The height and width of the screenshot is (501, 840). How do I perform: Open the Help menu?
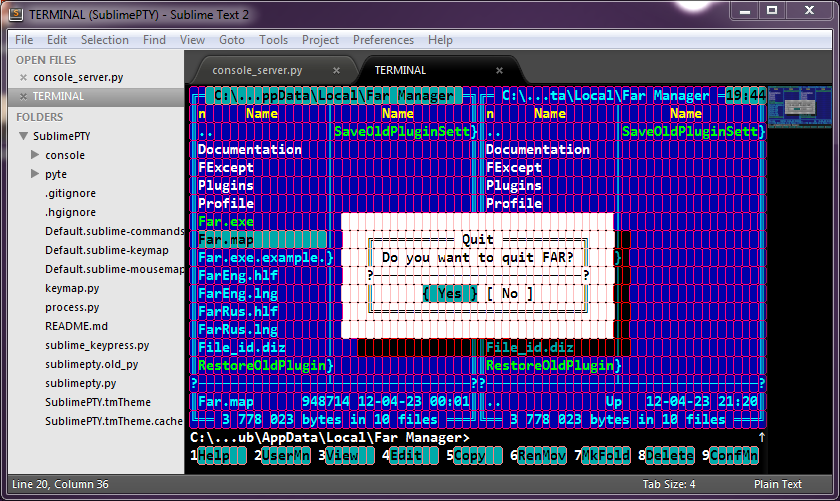[x=440, y=40]
